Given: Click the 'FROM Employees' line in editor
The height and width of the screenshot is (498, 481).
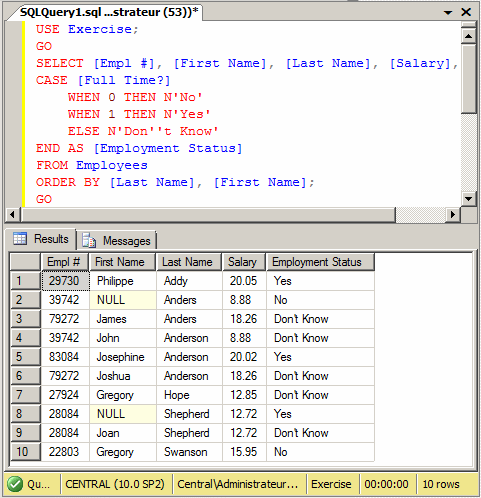Looking at the screenshot, I should pos(92,165).
